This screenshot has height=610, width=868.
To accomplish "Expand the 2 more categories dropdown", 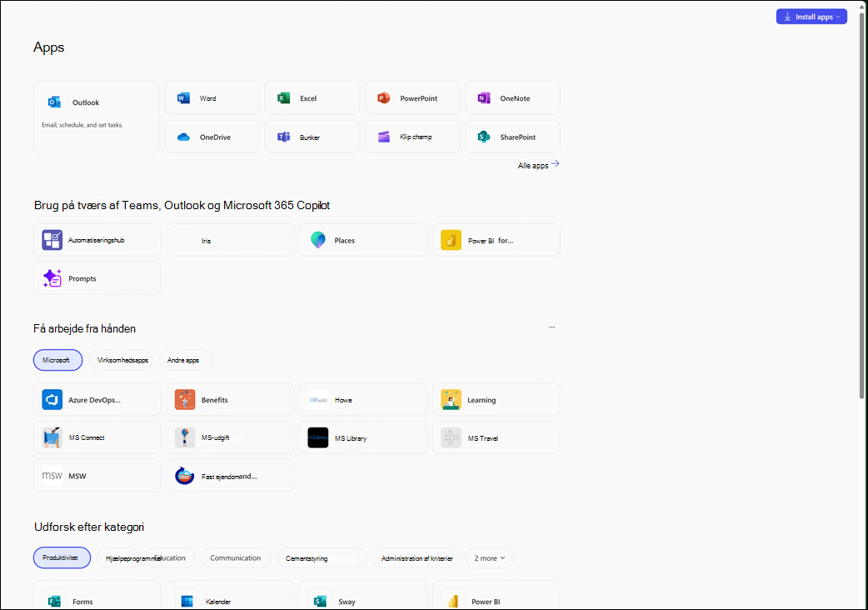I will (x=489, y=558).
